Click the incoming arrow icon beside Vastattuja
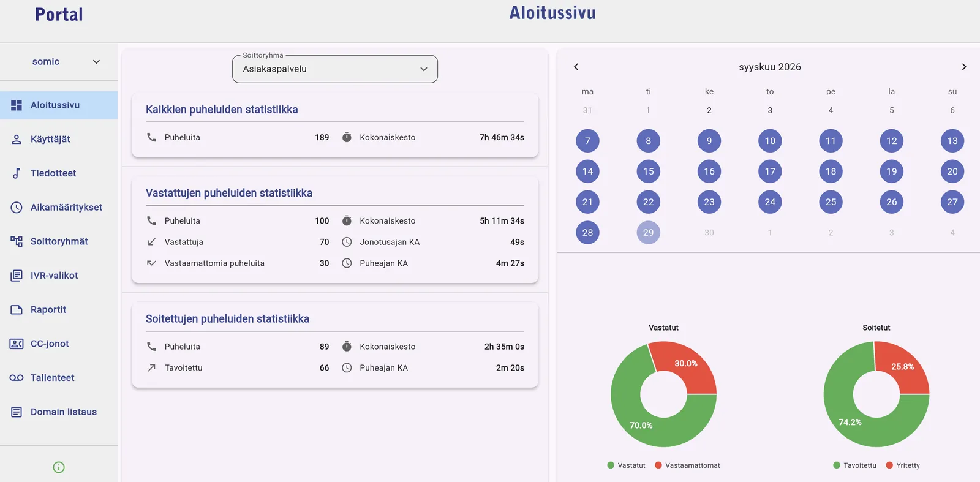Image resolution: width=980 pixels, height=482 pixels. (151, 242)
